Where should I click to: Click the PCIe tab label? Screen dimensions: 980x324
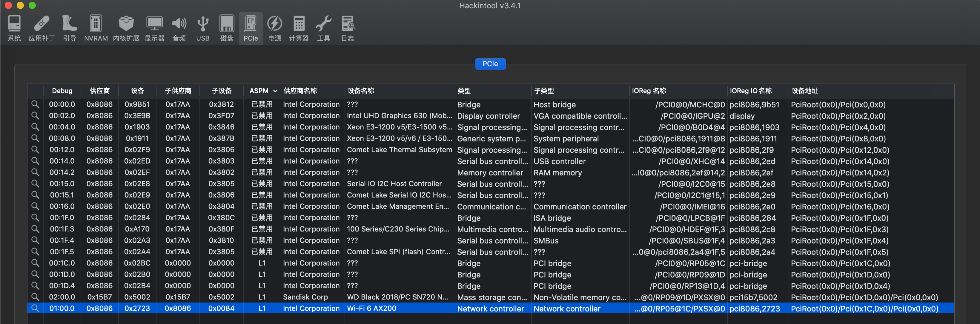pyautogui.click(x=490, y=64)
